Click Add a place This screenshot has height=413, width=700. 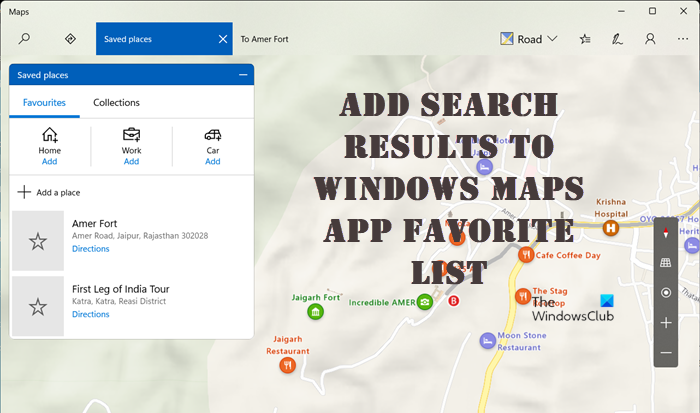49,192
